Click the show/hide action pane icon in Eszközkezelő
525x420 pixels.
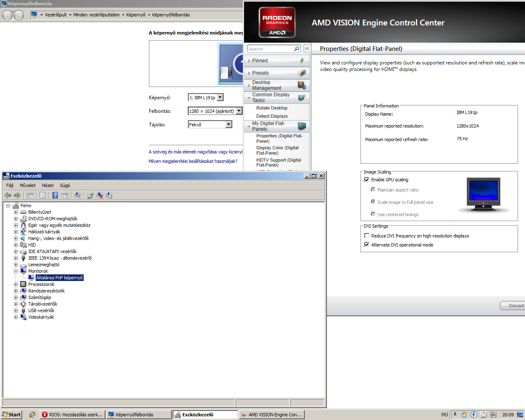[x=65, y=196]
